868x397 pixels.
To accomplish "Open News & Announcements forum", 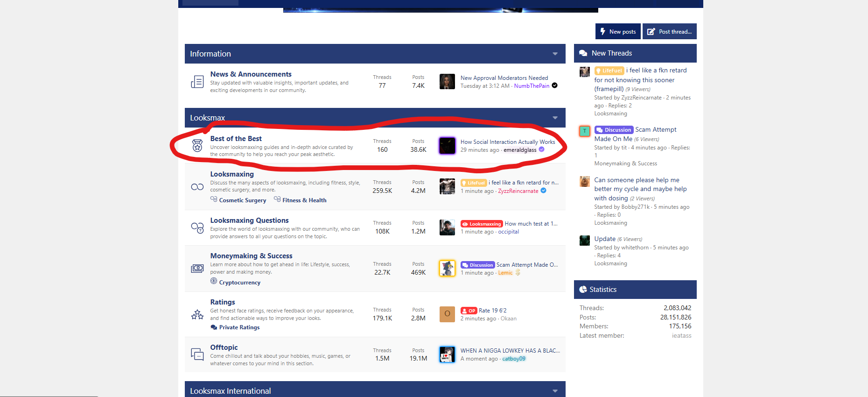I will pyautogui.click(x=251, y=74).
